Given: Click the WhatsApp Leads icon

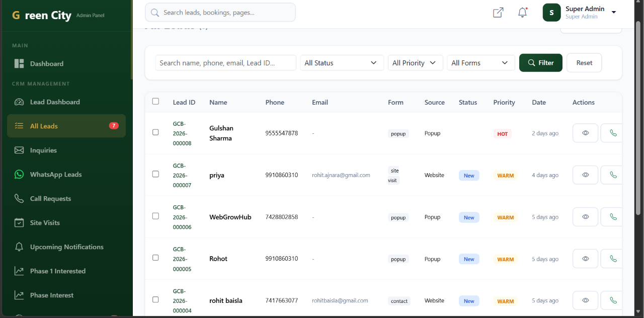Looking at the screenshot, I should [19, 174].
